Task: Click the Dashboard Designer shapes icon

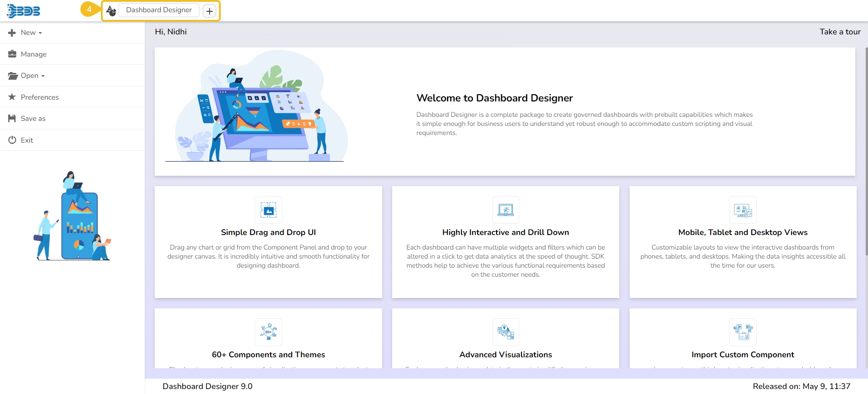Action: [111, 10]
